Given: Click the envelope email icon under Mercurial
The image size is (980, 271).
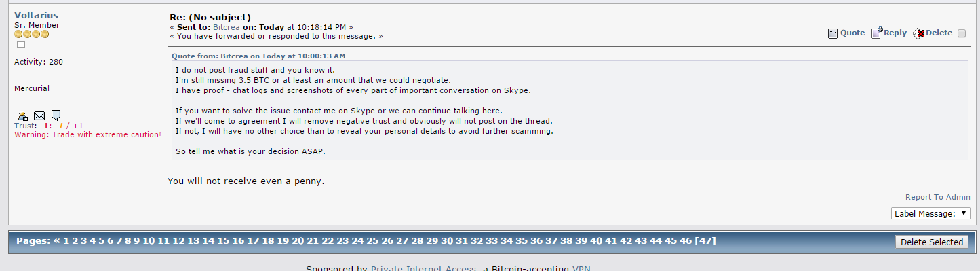Looking at the screenshot, I should click(39, 115).
